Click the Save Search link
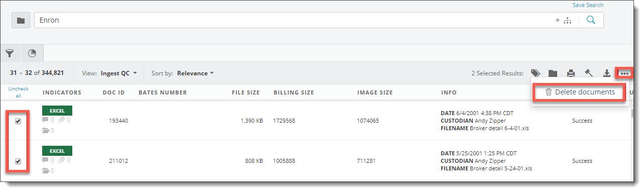The image size is (644, 192). click(x=588, y=5)
